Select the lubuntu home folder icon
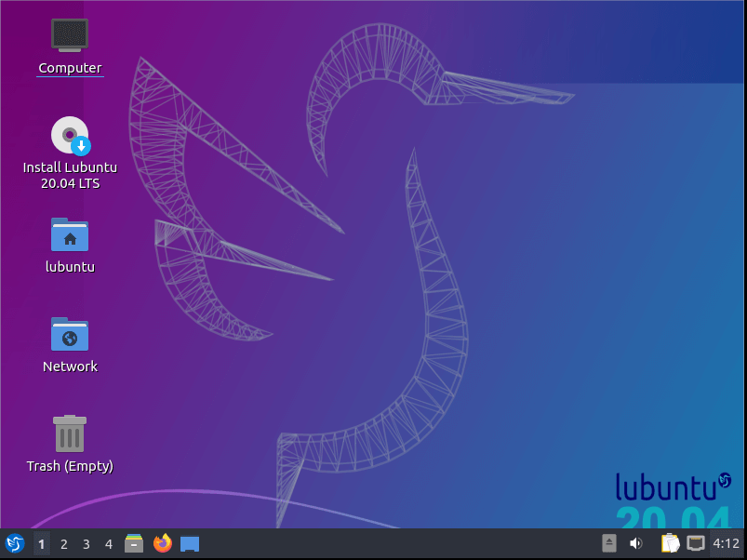Viewport: 747px width, 560px height. coord(70,234)
